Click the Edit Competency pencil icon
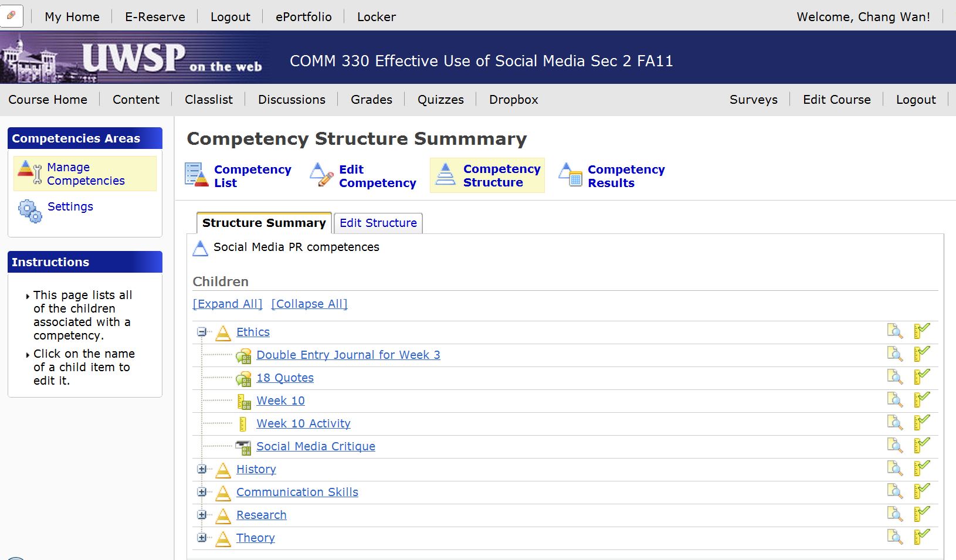 [x=321, y=175]
